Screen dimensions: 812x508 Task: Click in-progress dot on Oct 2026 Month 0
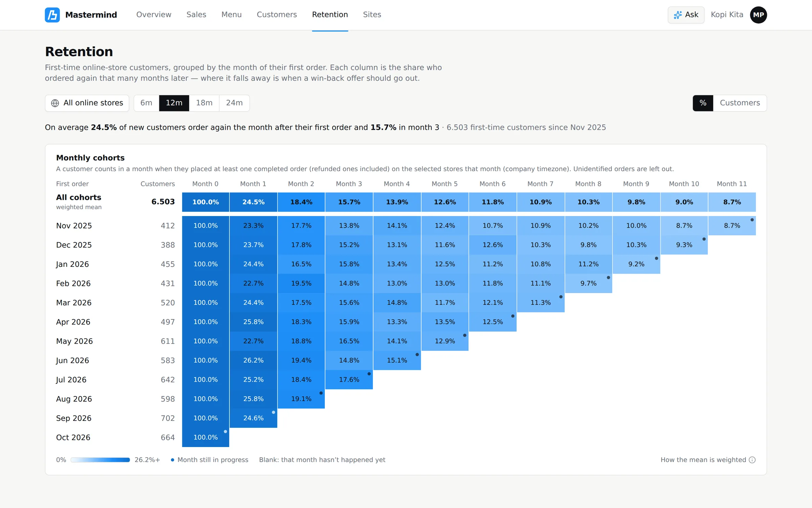click(225, 431)
